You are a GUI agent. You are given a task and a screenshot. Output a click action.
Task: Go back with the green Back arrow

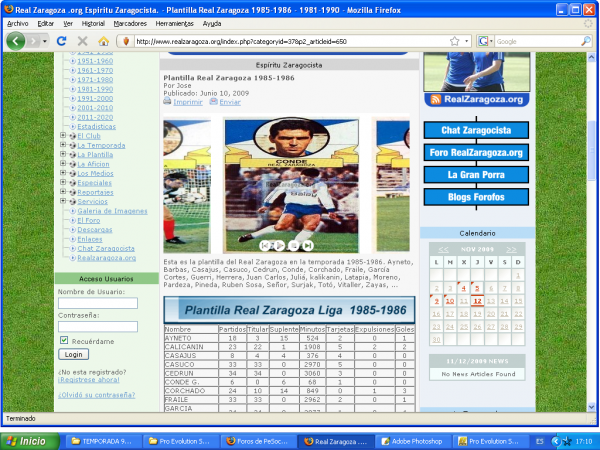tap(16, 41)
